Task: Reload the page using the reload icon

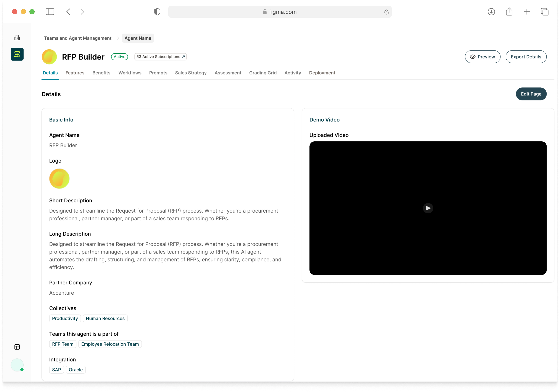Action: tap(386, 11)
